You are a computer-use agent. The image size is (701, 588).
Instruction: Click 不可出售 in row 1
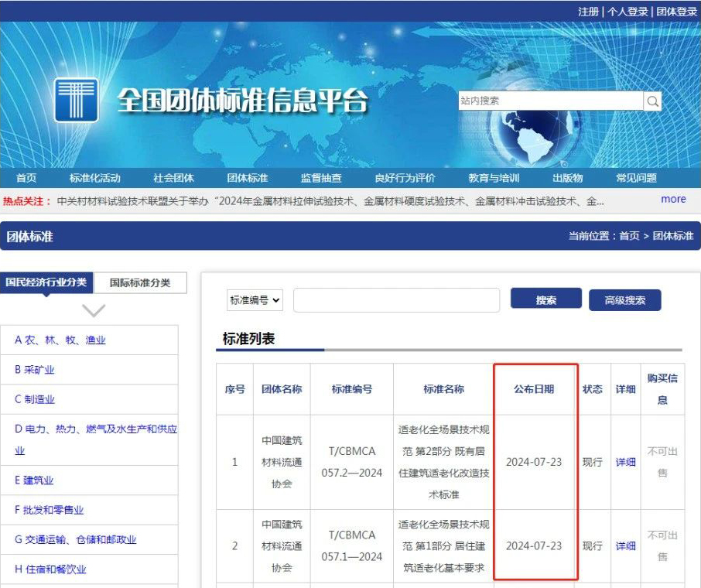point(662,462)
